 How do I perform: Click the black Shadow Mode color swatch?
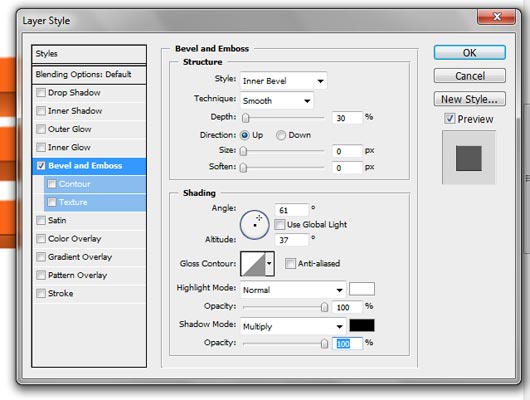362,326
